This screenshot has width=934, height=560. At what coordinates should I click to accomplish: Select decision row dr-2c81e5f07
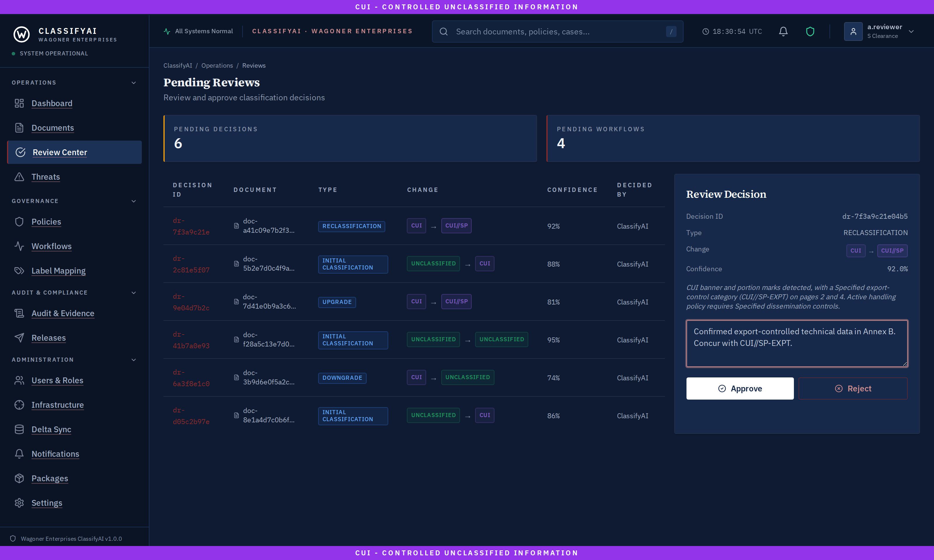tap(414, 264)
